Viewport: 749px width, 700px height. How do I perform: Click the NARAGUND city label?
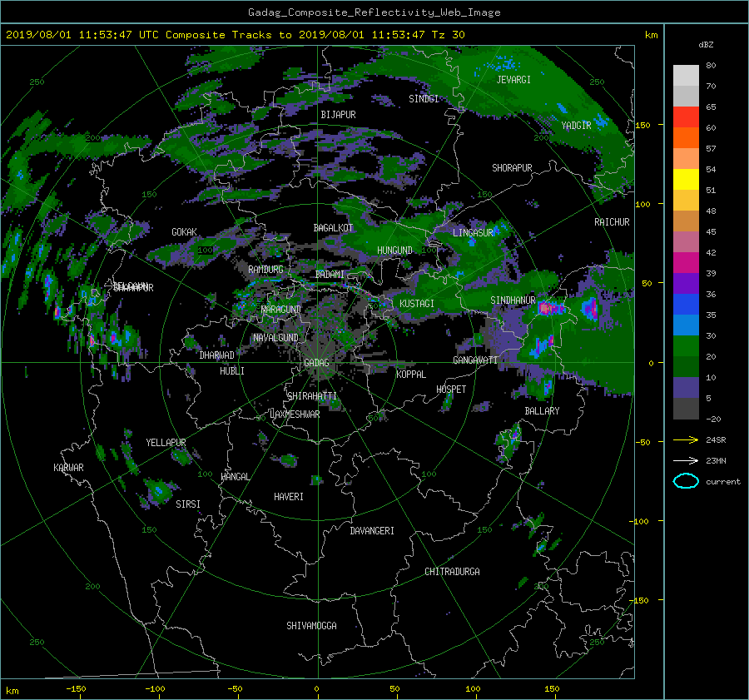pos(281,310)
